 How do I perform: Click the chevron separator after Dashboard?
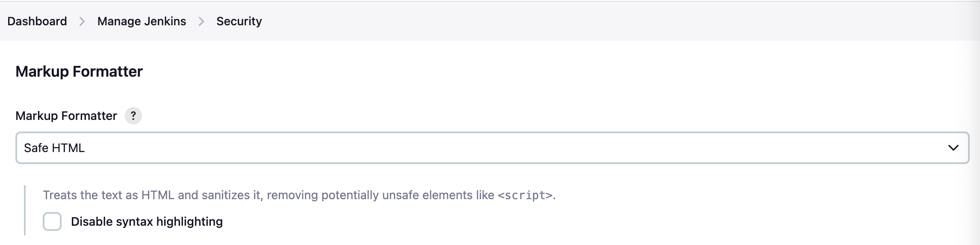click(82, 21)
